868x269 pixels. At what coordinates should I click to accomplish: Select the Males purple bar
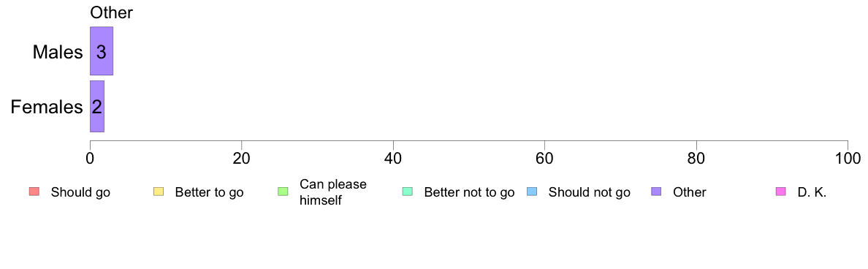pyautogui.click(x=102, y=51)
